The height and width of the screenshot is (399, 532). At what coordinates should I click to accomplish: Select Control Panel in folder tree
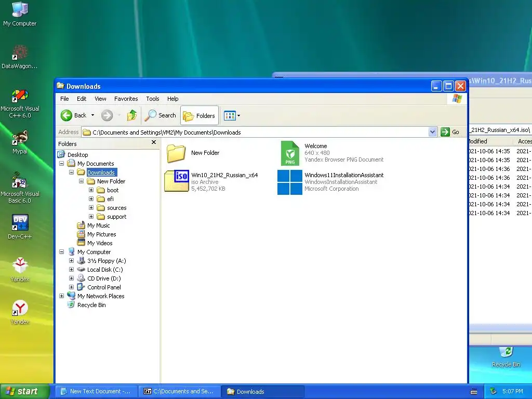(x=104, y=287)
